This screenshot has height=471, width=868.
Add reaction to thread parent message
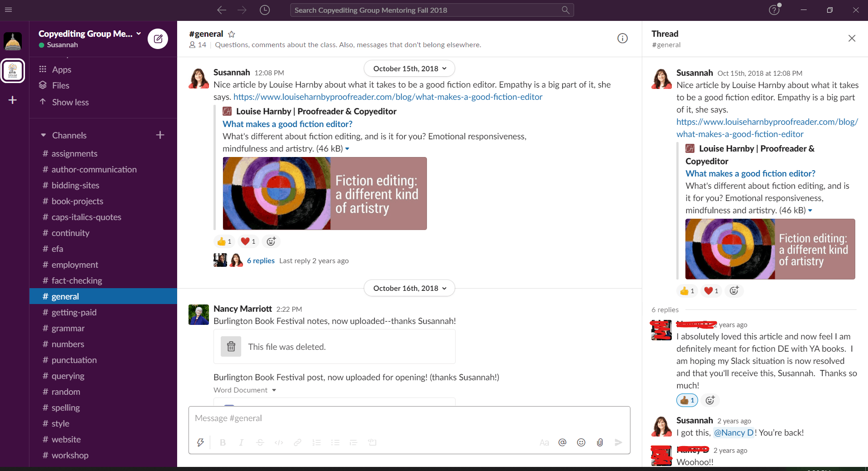pyautogui.click(x=734, y=291)
